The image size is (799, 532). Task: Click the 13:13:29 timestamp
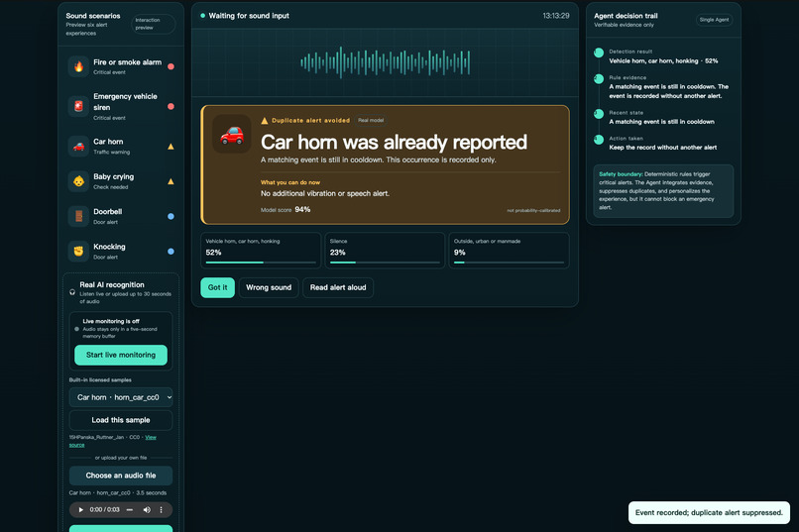coord(556,16)
